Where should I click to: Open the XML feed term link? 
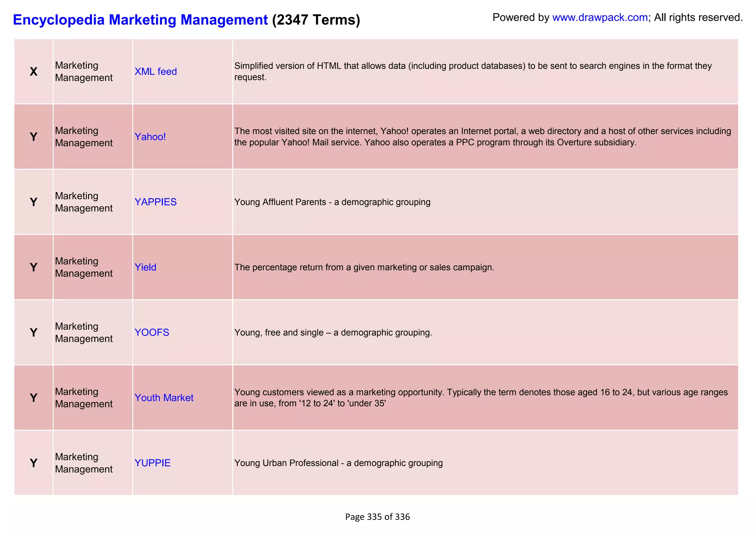pyautogui.click(x=155, y=72)
